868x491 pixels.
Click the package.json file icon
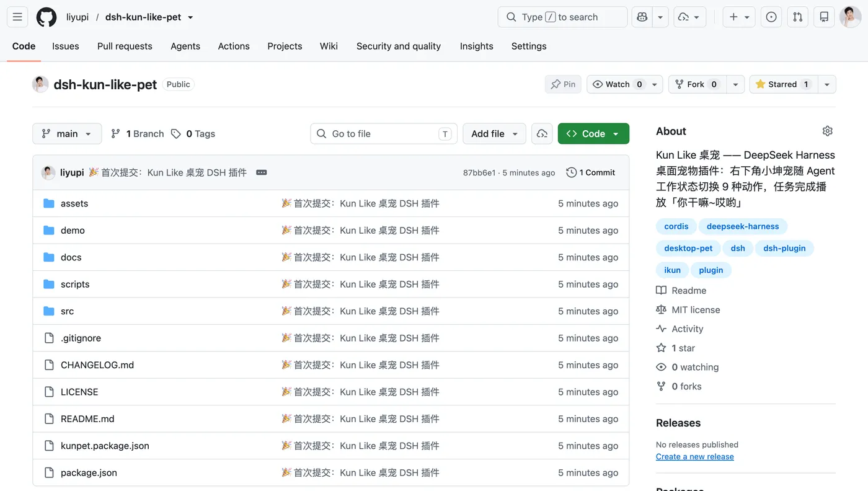49,472
